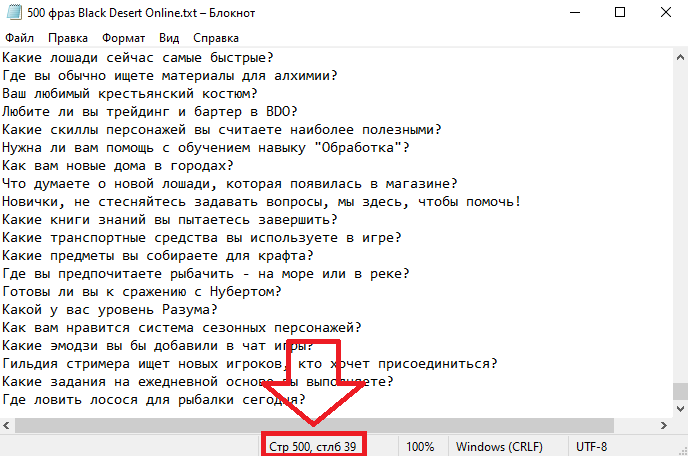Click the status bar line and column indicator
This screenshot has height=456, width=688.
pos(312,447)
